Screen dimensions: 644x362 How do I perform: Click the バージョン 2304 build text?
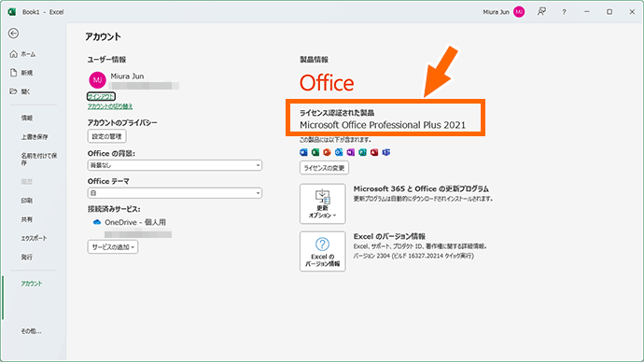coord(413,256)
